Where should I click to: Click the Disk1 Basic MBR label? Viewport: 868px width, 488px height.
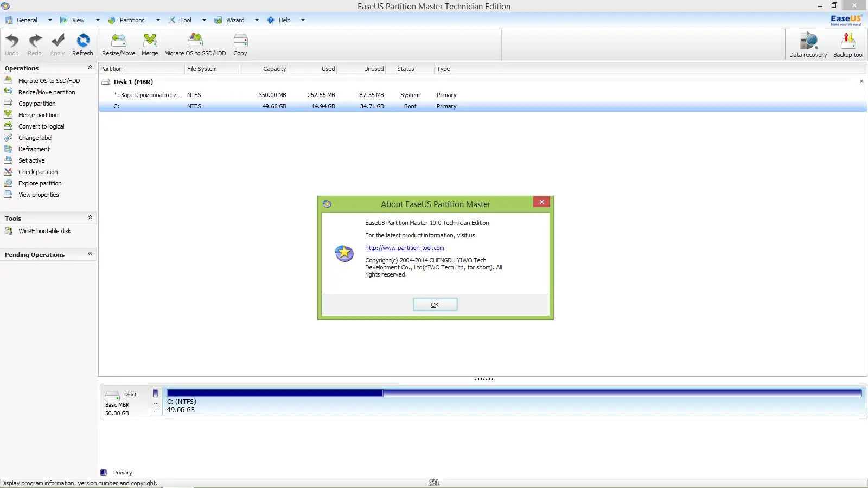124,403
